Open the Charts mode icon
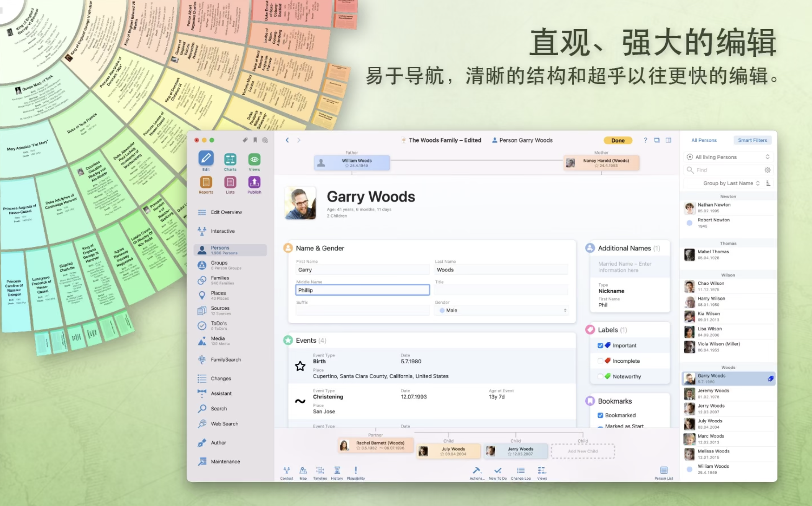The height and width of the screenshot is (506, 812). 230,160
